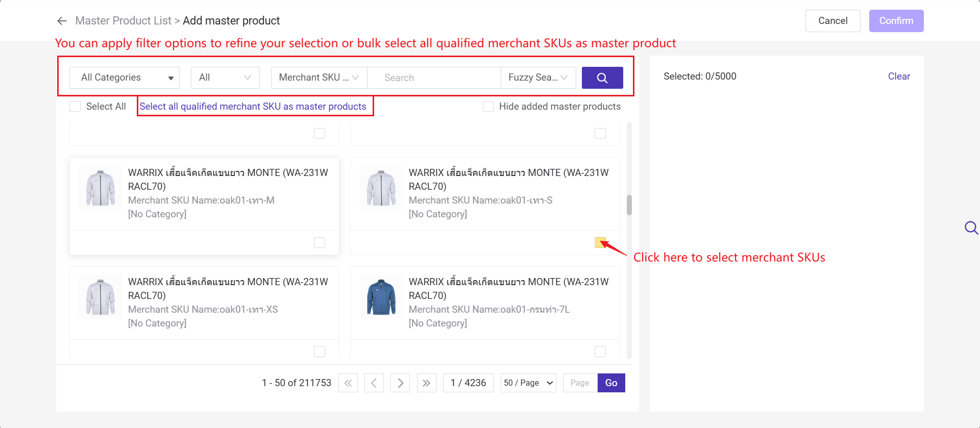This screenshot has height=428, width=980.
Task: Click the 1 / 4236 page indicator
Action: coord(468,383)
